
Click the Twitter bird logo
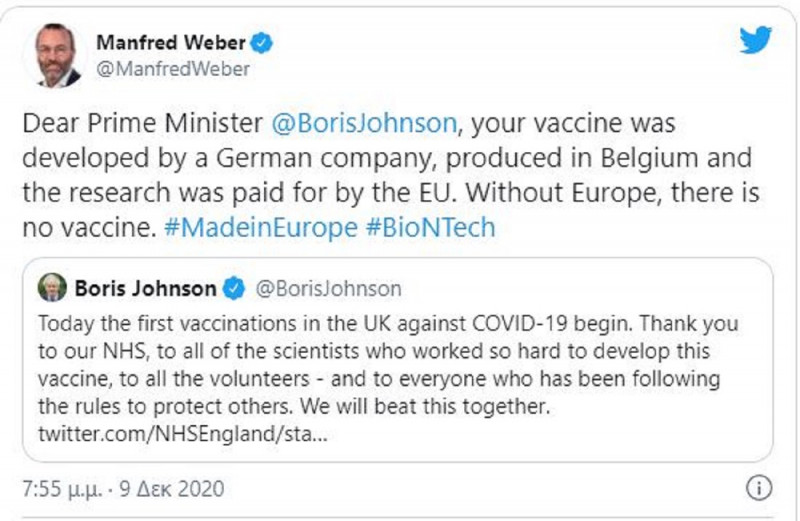(755, 41)
